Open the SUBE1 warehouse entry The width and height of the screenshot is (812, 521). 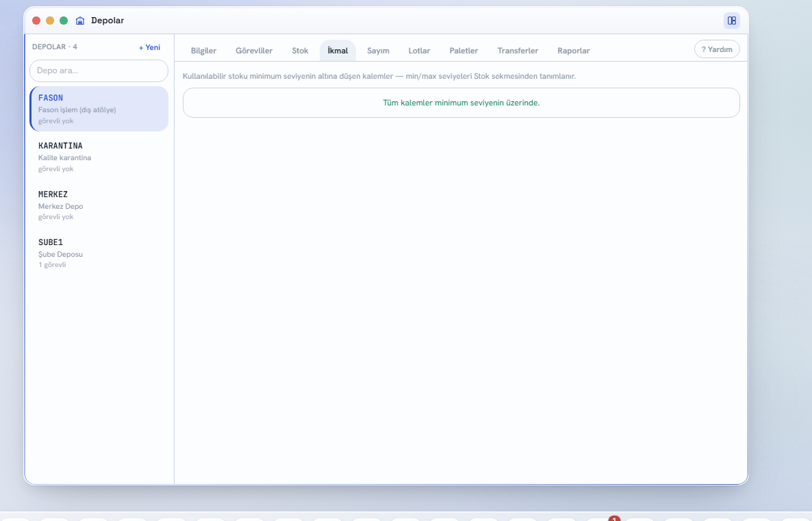99,253
